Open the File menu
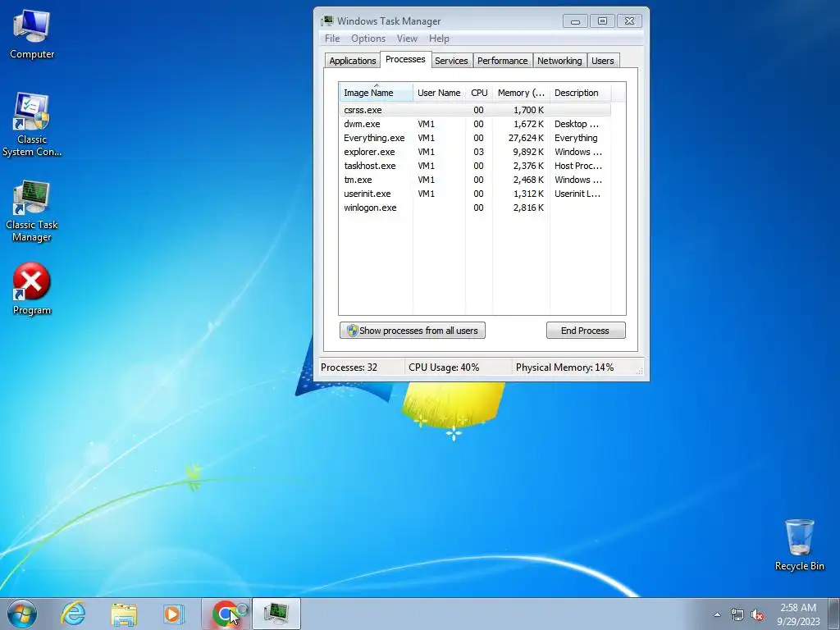840x630 pixels. point(332,39)
